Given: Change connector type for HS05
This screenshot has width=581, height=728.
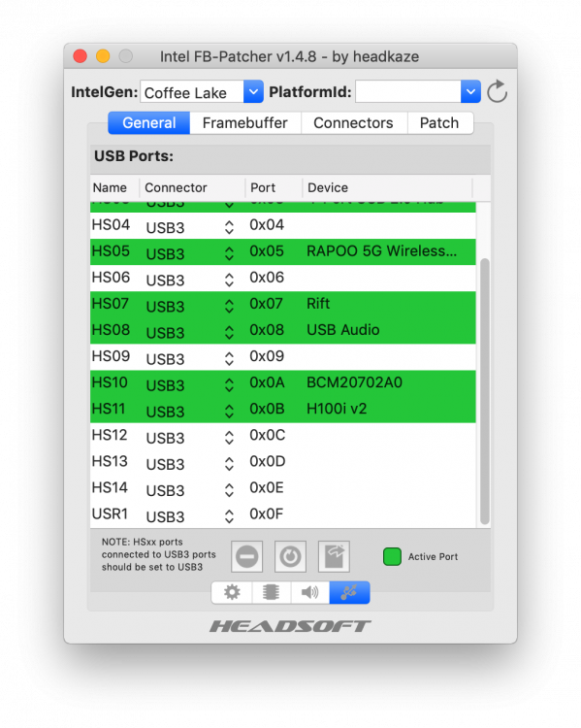Looking at the screenshot, I should click(x=229, y=253).
